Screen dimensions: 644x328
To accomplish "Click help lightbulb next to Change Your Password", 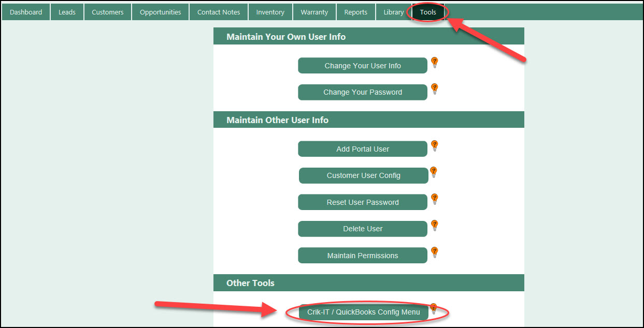I will pos(435,89).
